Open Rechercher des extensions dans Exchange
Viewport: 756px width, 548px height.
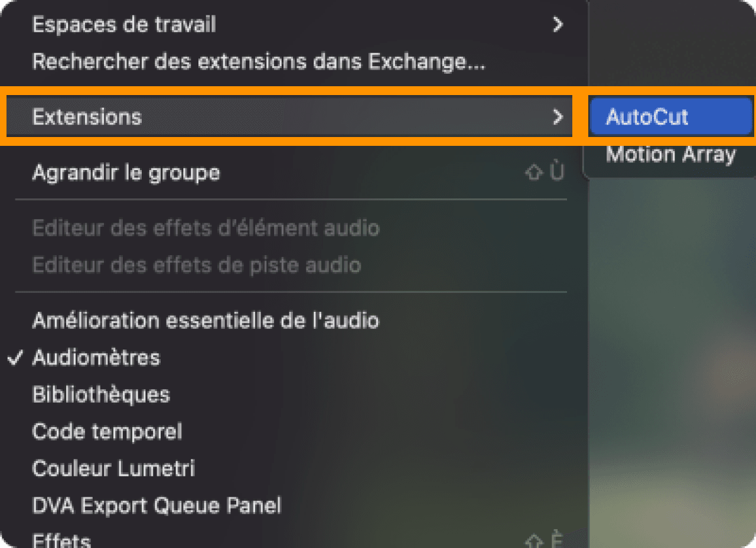258,61
